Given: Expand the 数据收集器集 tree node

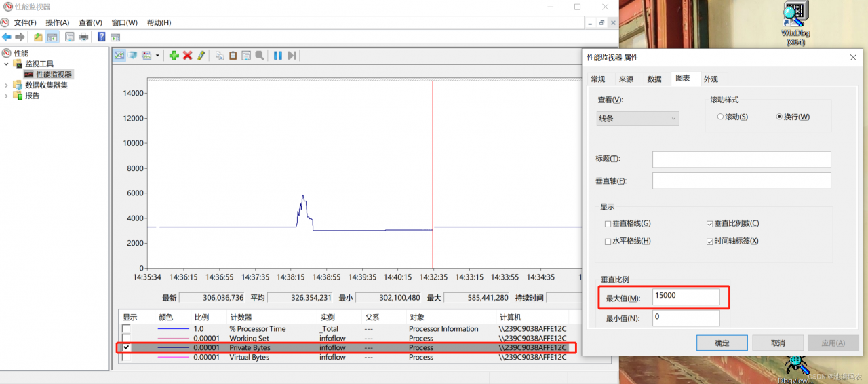Looking at the screenshot, I should [x=7, y=85].
